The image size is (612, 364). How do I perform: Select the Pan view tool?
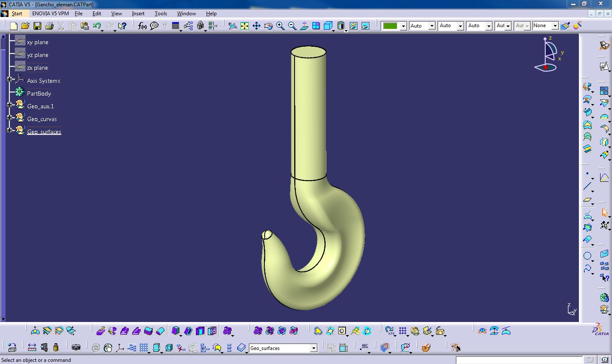[256, 26]
